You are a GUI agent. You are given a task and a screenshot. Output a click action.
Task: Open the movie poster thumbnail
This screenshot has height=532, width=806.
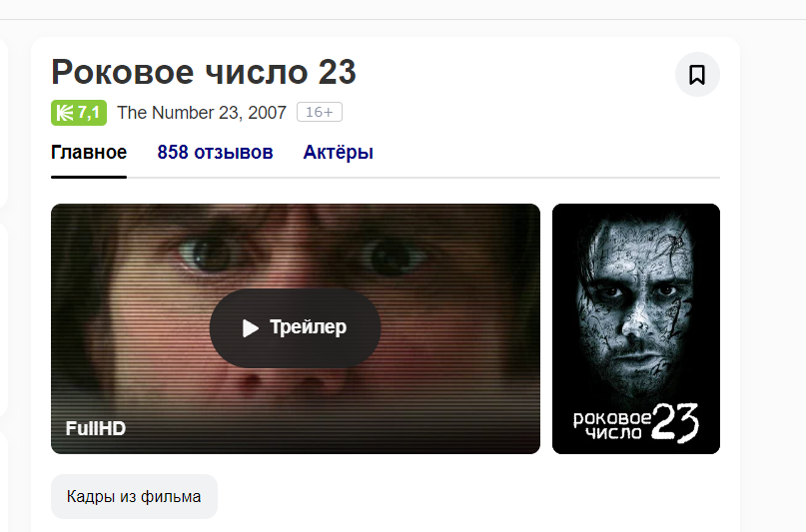(636, 328)
